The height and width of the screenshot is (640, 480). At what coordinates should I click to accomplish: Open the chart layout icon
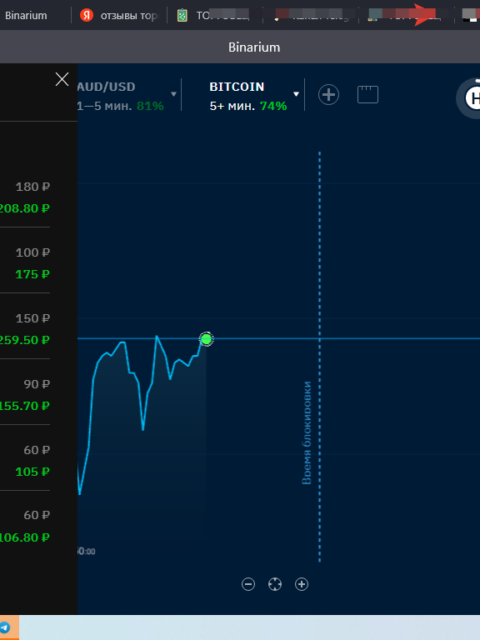click(x=368, y=95)
